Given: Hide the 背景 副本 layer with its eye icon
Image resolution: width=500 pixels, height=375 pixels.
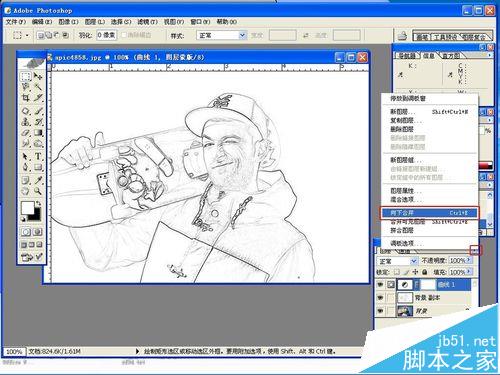Looking at the screenshot, I should point(380,298).
